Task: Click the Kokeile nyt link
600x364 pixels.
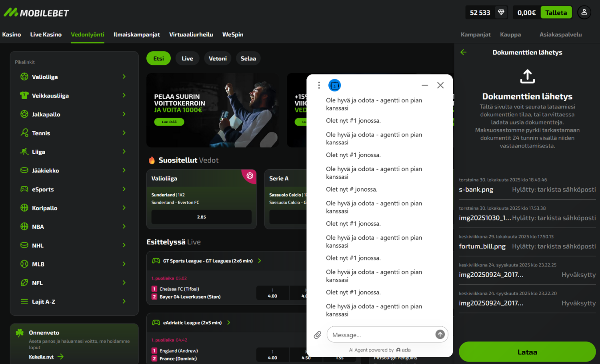Action: 42,357
